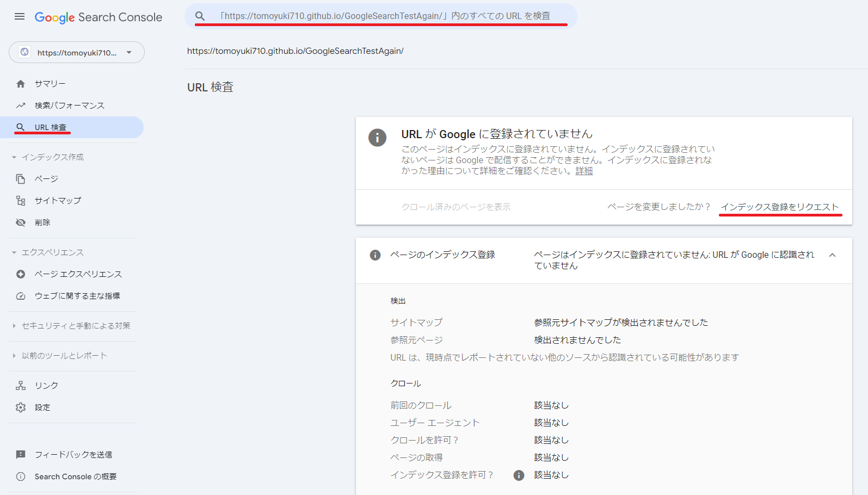The width and height of the screenshot is (868, 495).
Task: Open Search Console の概要
Action: pos(72,477)
